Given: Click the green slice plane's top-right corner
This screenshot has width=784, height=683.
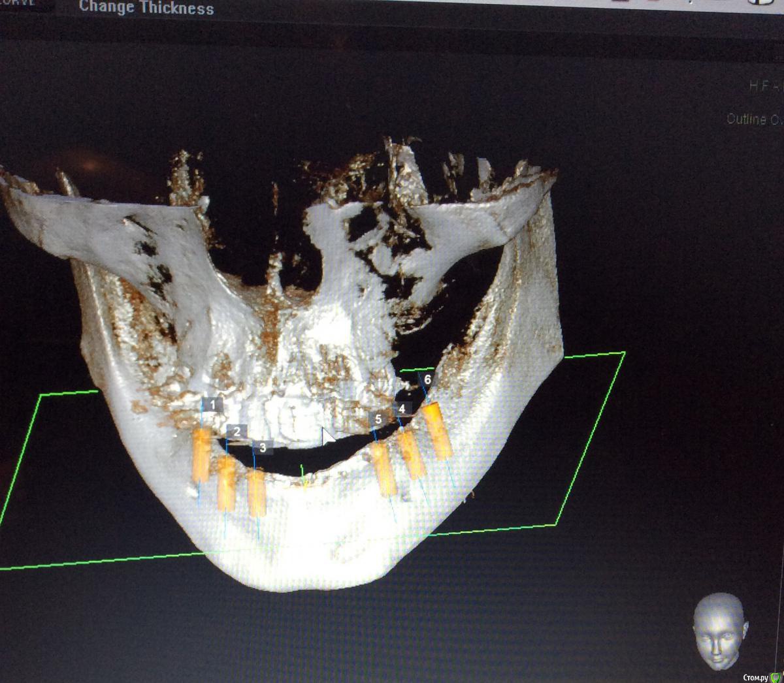Looking at the screenshot, I should coord(624,353).
